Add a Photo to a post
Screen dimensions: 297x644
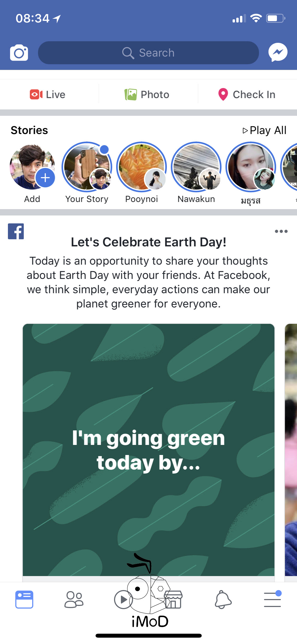tap(147, 95)
